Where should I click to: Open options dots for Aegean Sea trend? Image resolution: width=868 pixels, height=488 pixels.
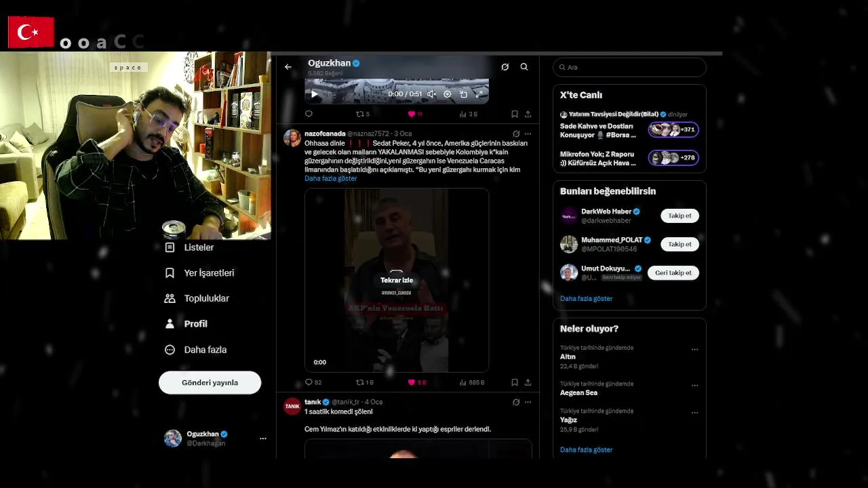click(x=694, y=386)
